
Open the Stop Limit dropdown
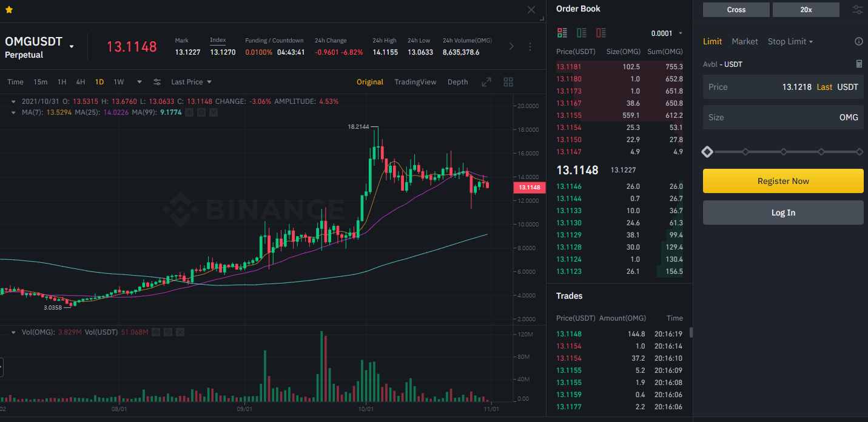pyautogui.click(x=790, y=41)
